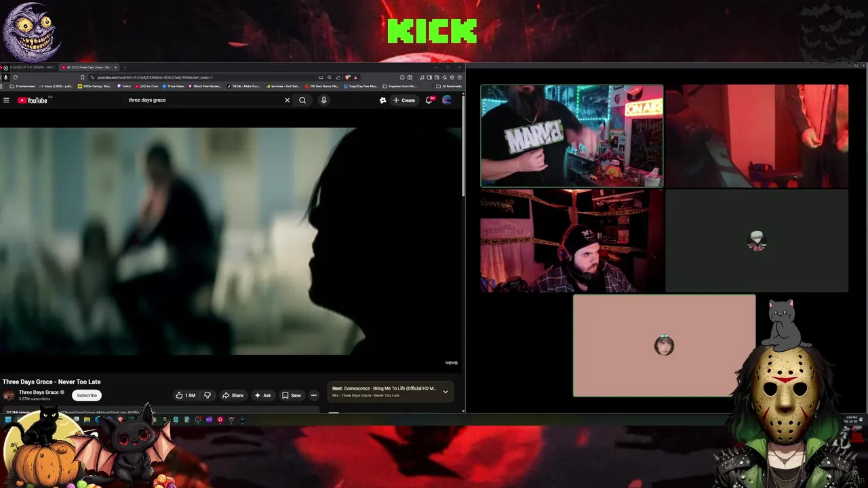Clear the search box with the X
This screenshot has width=868, height=488.
point(287,100)
